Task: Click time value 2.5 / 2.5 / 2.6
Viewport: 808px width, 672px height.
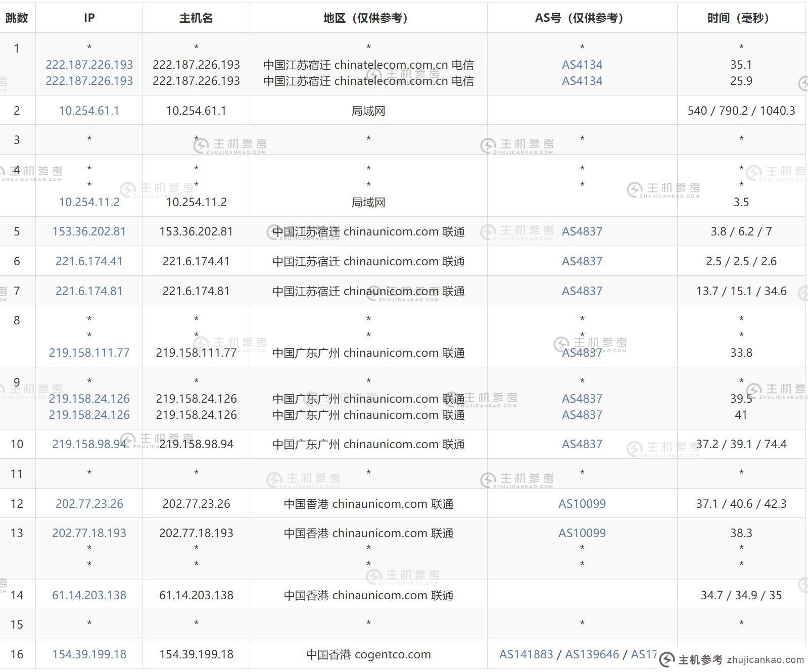Action: pyautogui.click(x=741, y=261)
